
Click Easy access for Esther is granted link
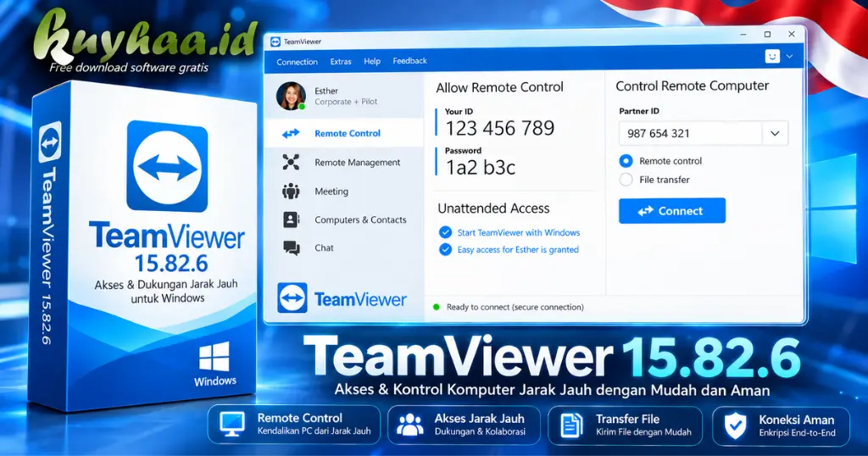tap(518, 249)
